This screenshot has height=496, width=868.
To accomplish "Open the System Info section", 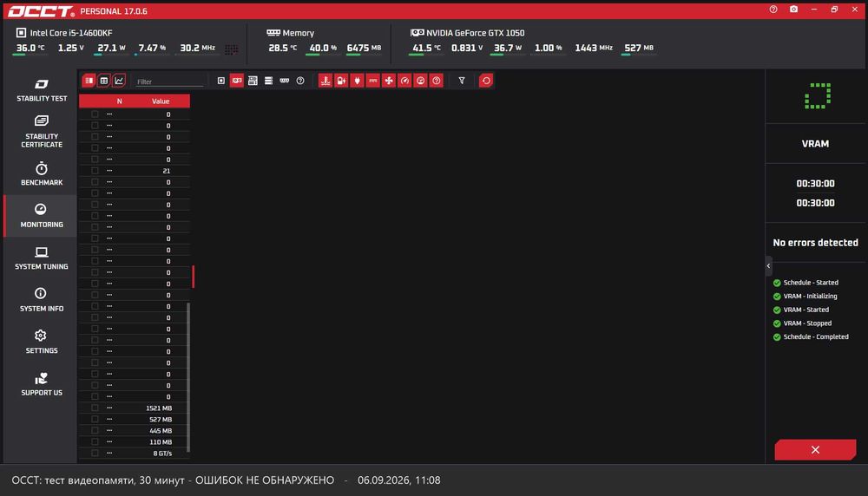I will [41, 300].
